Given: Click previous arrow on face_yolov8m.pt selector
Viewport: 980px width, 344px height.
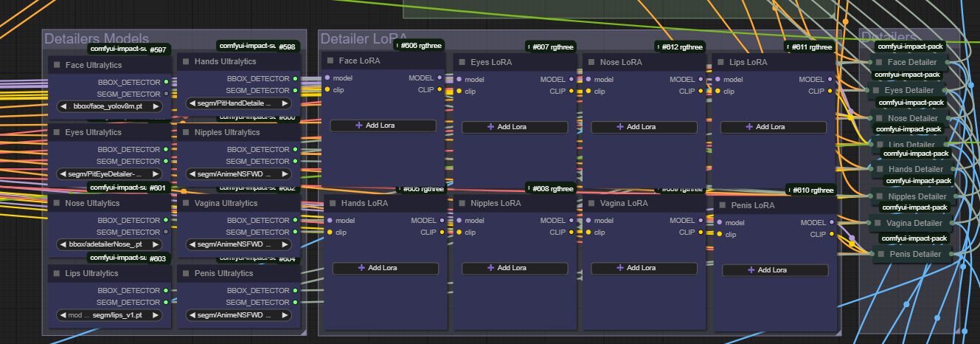Looking at the screenshot, I should [x=64, y=106].
